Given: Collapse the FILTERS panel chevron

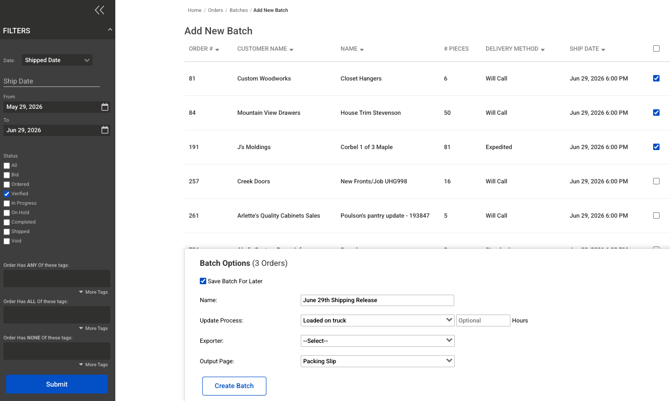Looking at the screenshot, I should (110, 30).
